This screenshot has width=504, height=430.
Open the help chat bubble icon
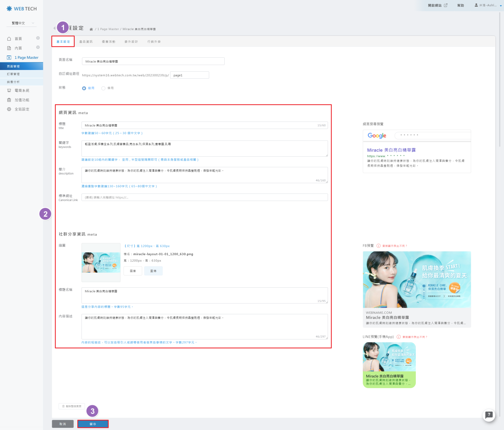pos(489,415)
